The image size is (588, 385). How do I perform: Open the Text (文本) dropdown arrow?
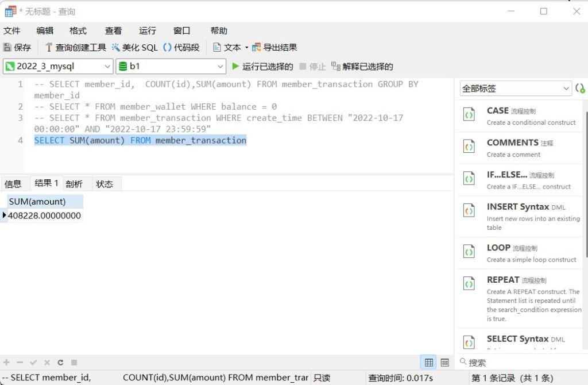pyautogui.click(x=247, y=48)
